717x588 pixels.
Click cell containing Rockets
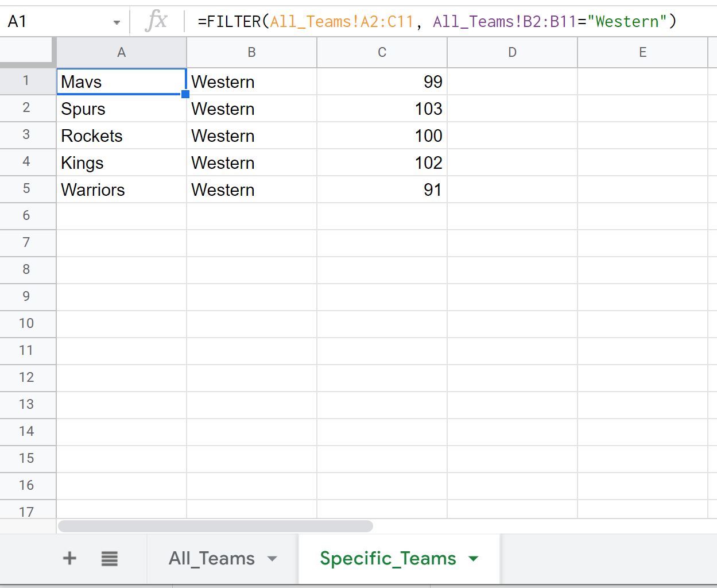(x=122, y=136)
